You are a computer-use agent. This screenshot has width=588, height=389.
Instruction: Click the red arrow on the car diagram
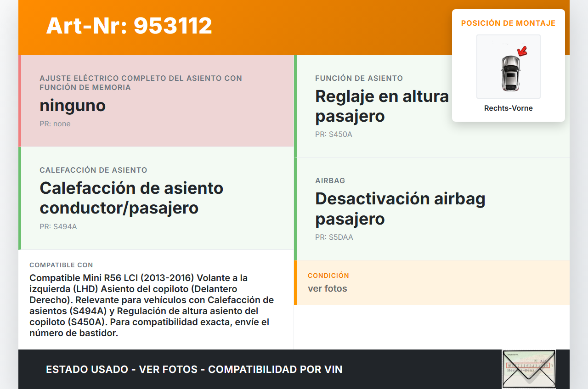(x=521, y=51)
